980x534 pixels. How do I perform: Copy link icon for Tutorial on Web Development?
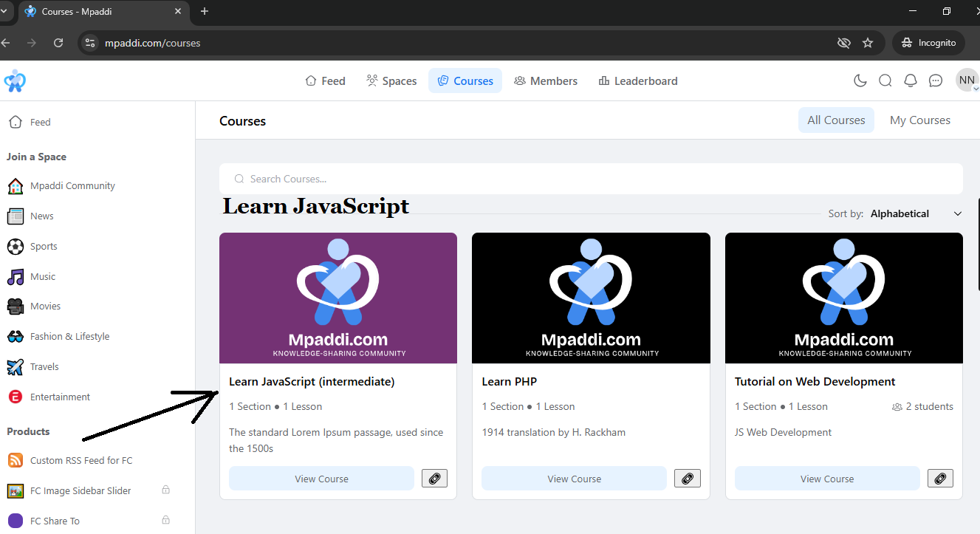click(x=940, y=479)
